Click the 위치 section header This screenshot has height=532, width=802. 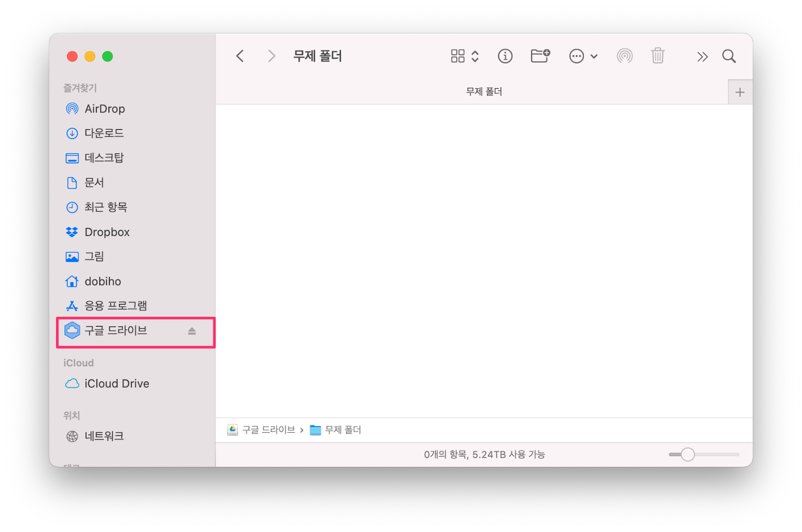(72, 415)
